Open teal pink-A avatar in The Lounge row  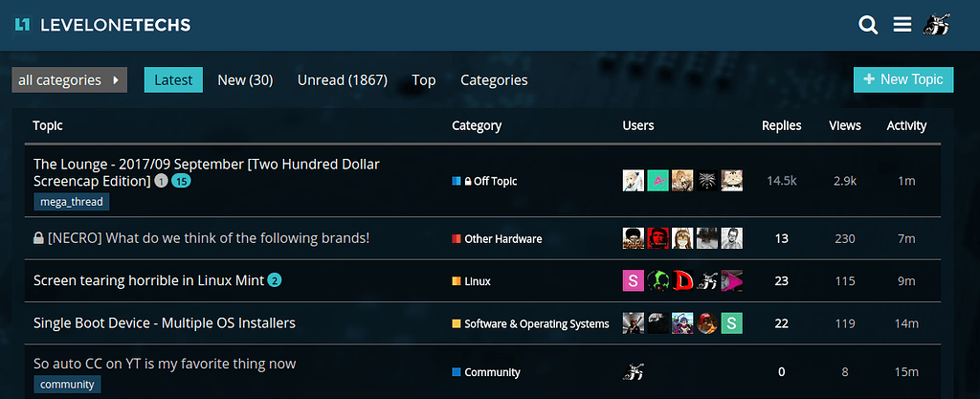[657, 181]
